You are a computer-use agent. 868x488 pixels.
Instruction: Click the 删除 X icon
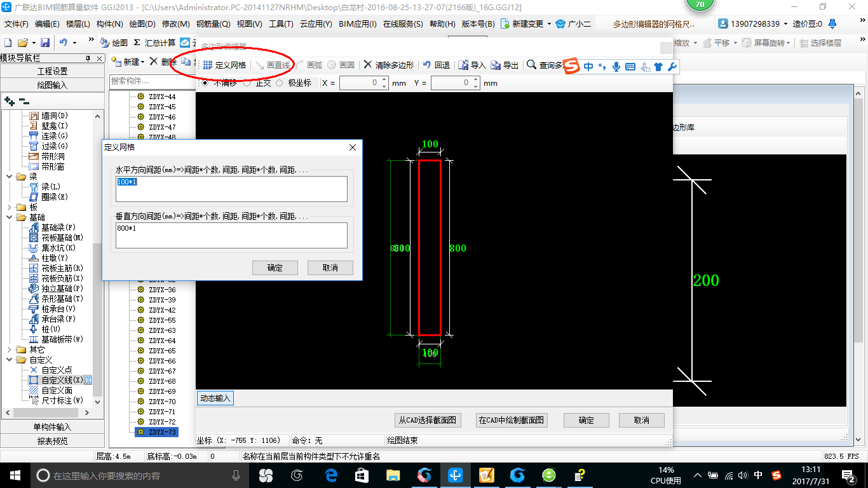coord(153,62)
